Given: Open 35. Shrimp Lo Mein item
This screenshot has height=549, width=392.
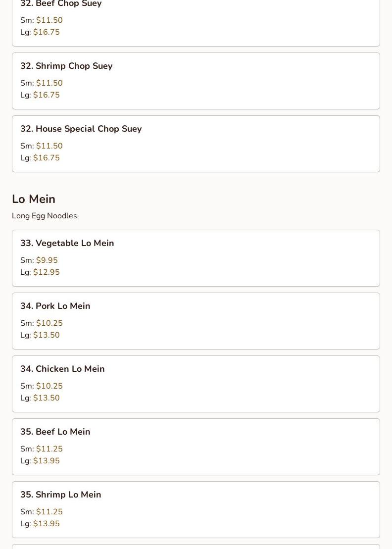Looking at the screenshot, I should [196, 509].
